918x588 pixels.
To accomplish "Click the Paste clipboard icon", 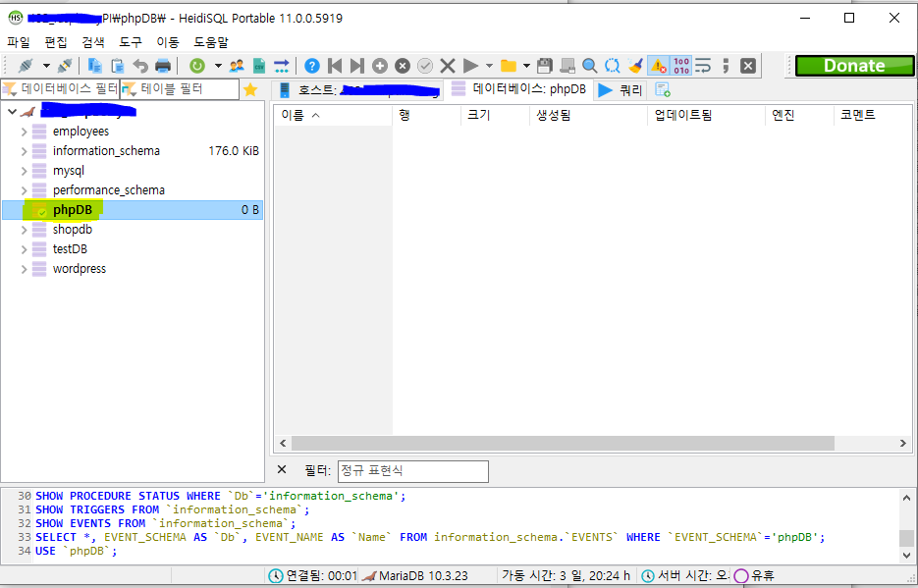I will (118, 66).
